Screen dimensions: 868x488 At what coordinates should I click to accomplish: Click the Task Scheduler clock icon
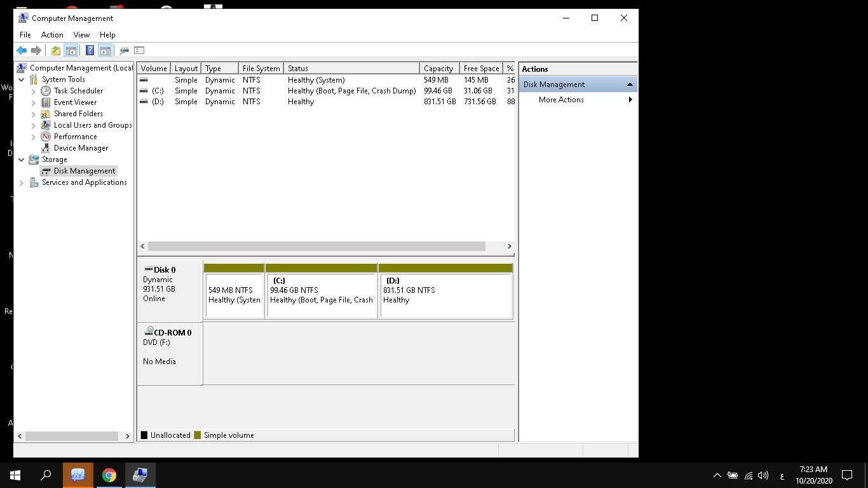coord(46,91)
